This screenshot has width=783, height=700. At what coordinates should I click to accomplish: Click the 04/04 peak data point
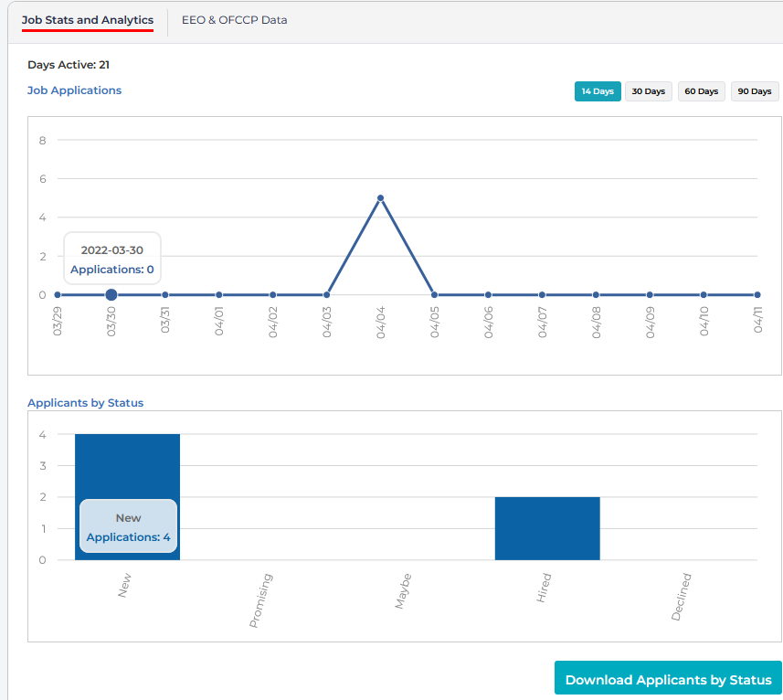click(380, 198)
